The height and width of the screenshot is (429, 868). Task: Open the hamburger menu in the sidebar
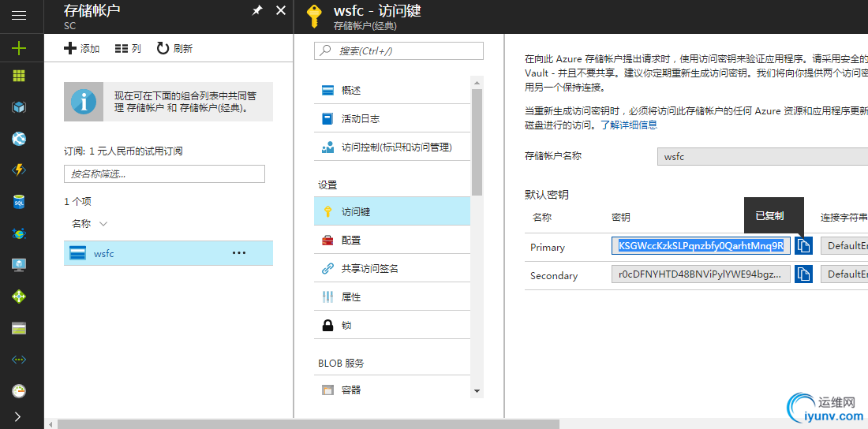tap(19, 16)
